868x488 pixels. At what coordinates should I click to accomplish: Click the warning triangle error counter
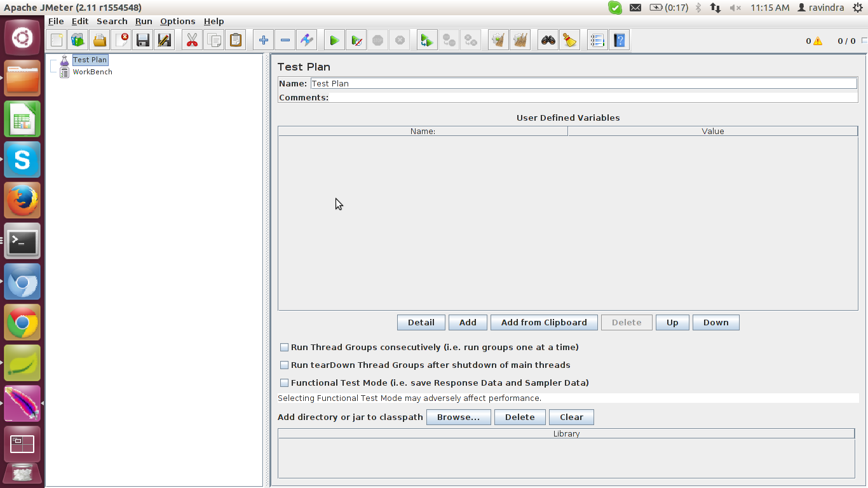pyautogui.click(x=818, y=41)
